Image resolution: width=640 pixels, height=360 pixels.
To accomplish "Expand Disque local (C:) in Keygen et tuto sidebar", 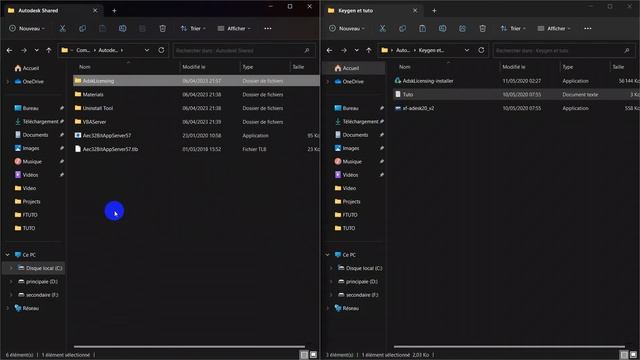I will (331, 268).
